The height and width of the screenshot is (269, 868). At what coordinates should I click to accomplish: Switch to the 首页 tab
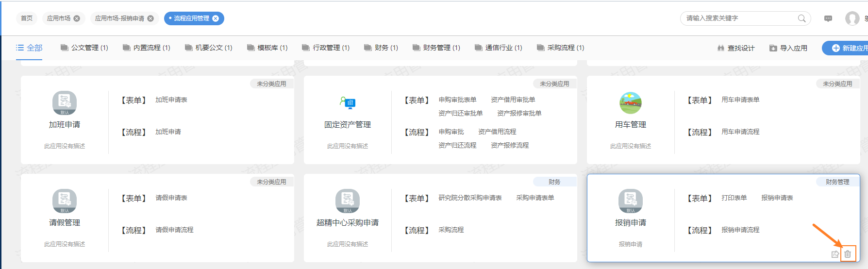tap(27, 18)
